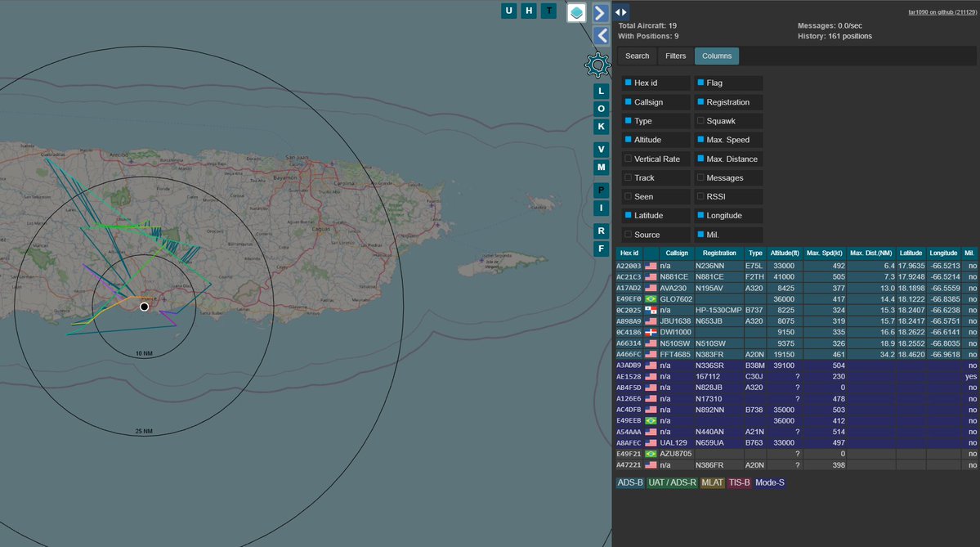Enable Messages column checkbox
Image resolution: width=980 pixels, height=547 pixels.
tap(700, 177)
